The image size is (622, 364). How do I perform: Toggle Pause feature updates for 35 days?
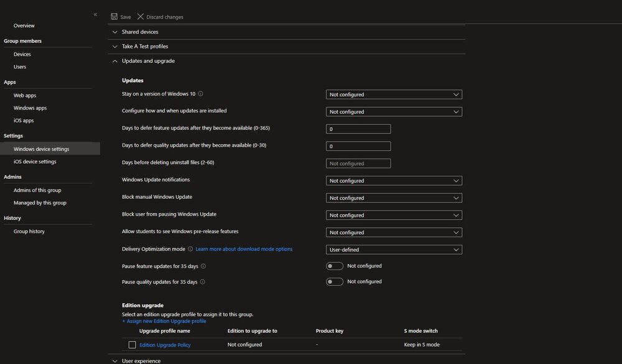335,266
